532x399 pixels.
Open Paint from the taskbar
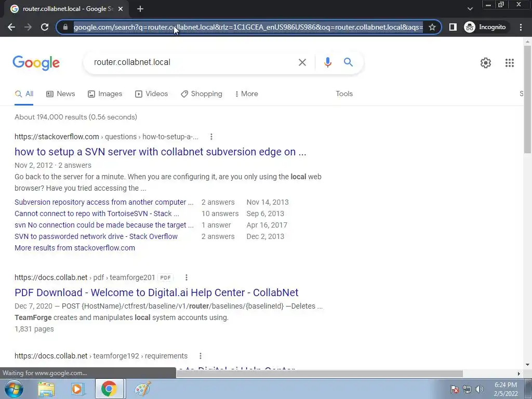[x=142, y=389]
